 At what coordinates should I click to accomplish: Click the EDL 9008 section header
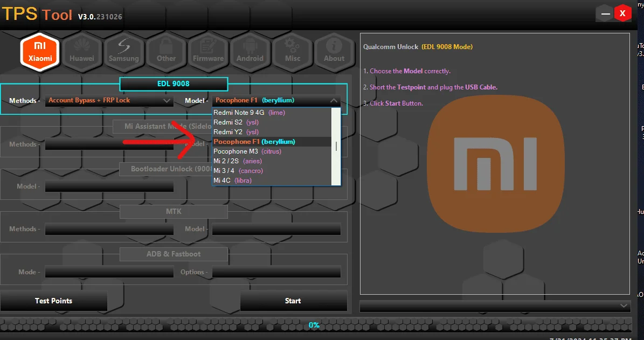click(174, 84)
